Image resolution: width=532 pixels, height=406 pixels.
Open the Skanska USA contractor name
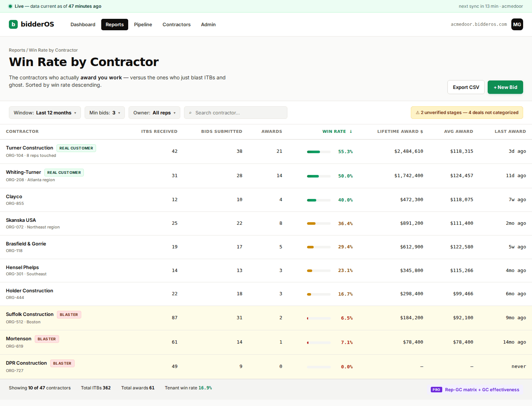21,220
